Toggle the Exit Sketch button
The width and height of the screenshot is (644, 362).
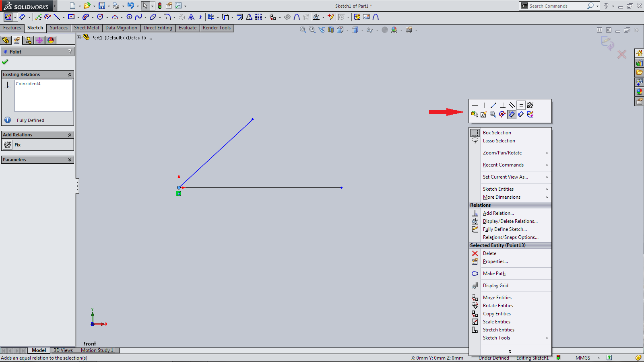pos(8,17)
